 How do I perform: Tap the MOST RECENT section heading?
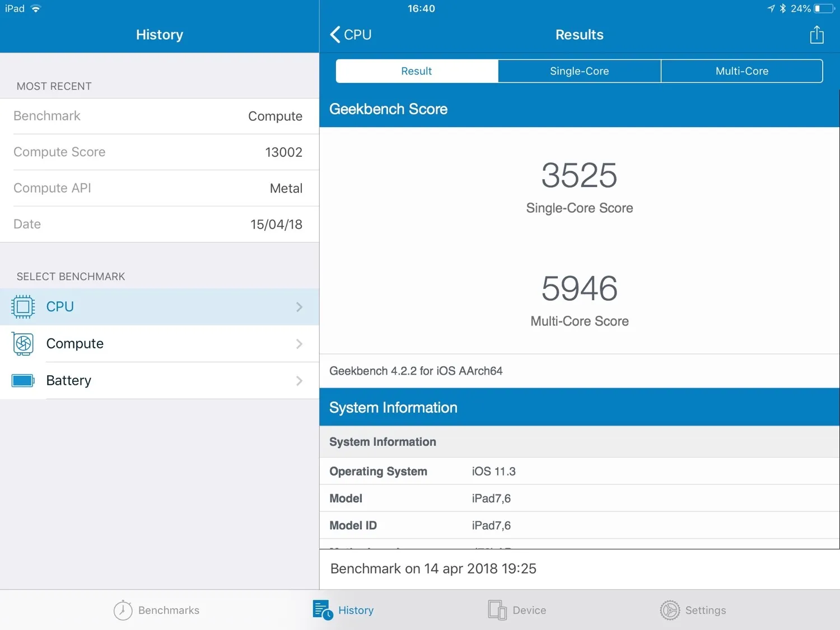pos(54,86)
